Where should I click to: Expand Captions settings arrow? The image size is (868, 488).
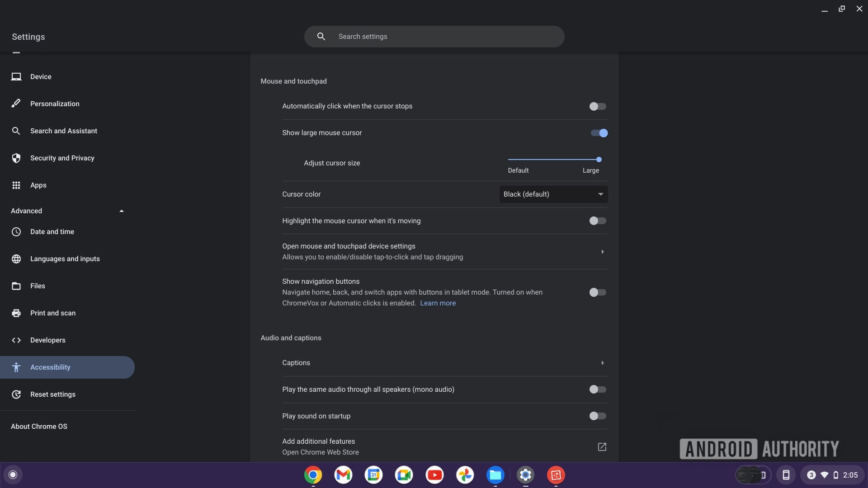(602, 363)
